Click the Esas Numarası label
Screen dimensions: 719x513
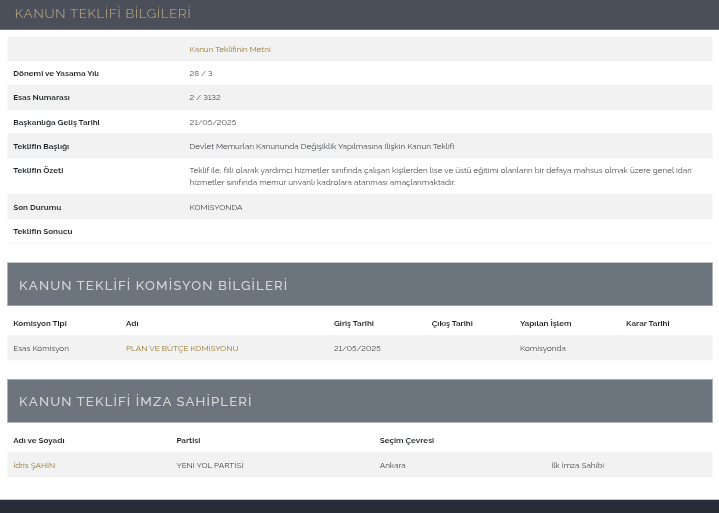(x=42, y=98)
